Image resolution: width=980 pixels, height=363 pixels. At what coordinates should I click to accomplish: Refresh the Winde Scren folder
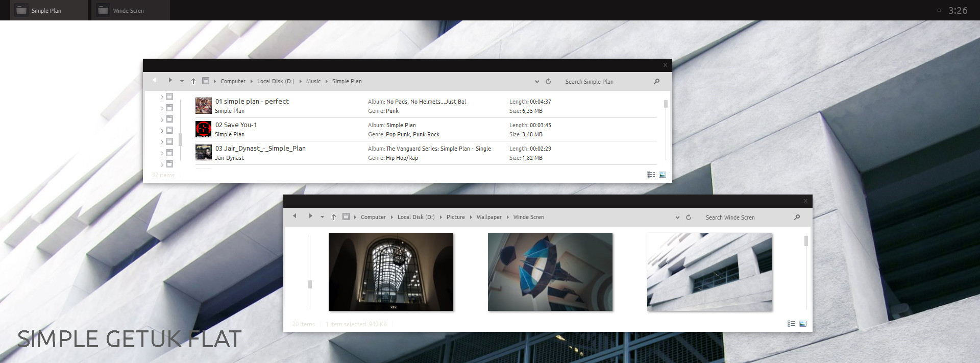pyautogui.click(x=689, y=217)
